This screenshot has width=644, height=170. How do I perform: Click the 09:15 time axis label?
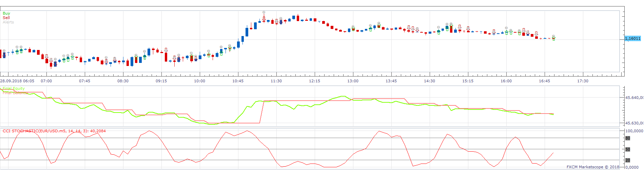[x=161, y=81]
